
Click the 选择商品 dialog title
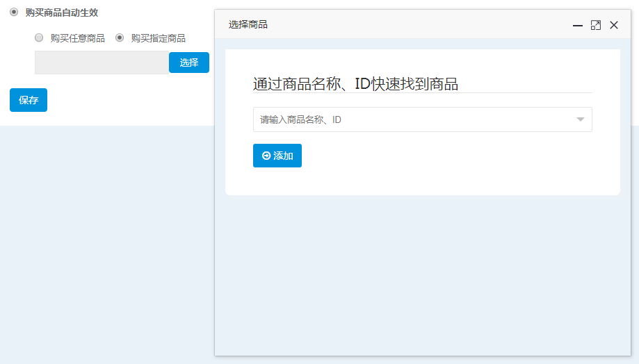click(x=248, y=24)
